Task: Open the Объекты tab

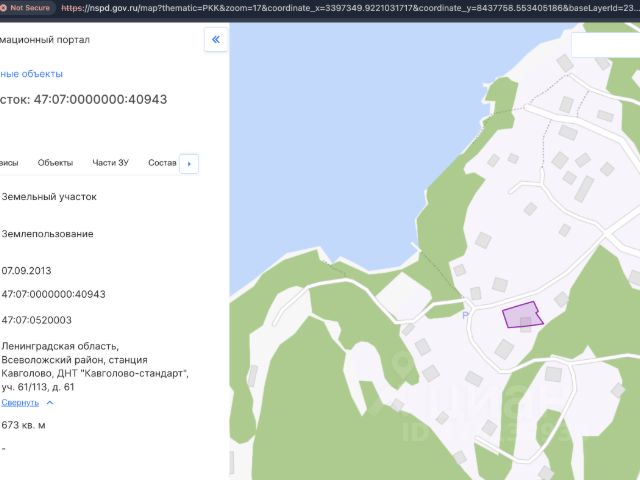Action: [55, 163]
